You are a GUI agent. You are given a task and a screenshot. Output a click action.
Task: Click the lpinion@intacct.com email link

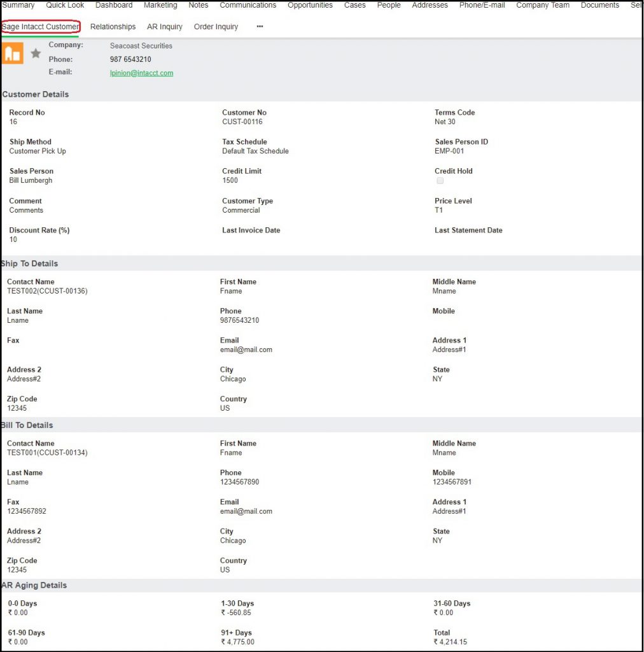click(141, 73)
